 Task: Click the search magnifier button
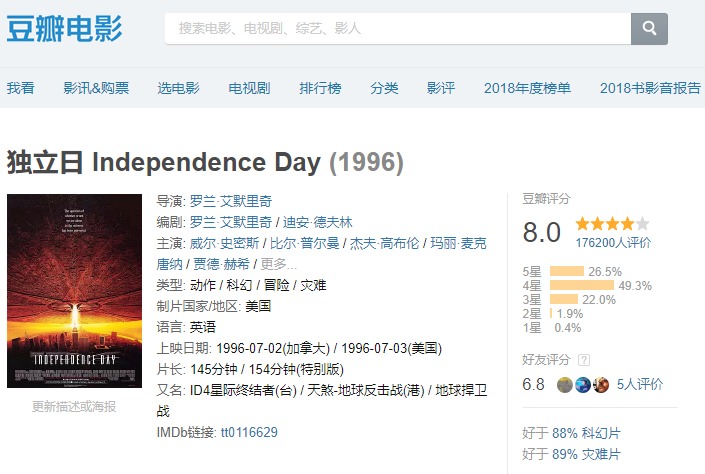click(649, 28)
